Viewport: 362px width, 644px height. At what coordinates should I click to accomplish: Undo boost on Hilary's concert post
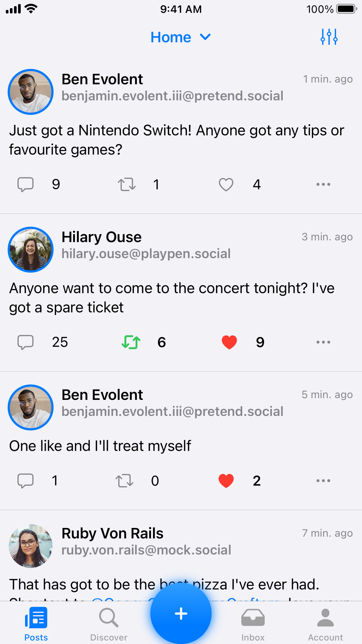coord(131,342)
